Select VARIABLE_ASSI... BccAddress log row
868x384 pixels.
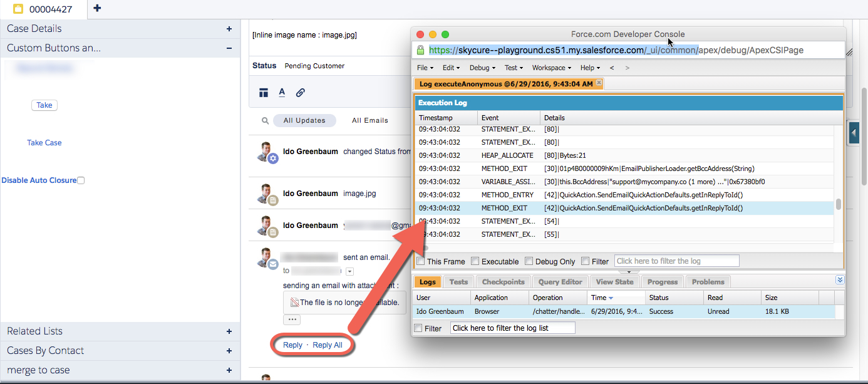[x=624, y=182]
